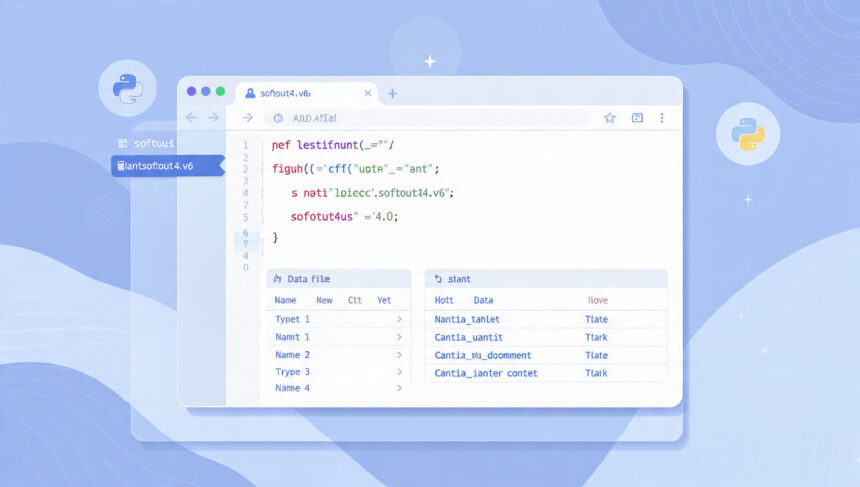Click the blue Python logo circle
Image resolution: width=860 pixels, height=487 pixels.
[x=127, y=88]
